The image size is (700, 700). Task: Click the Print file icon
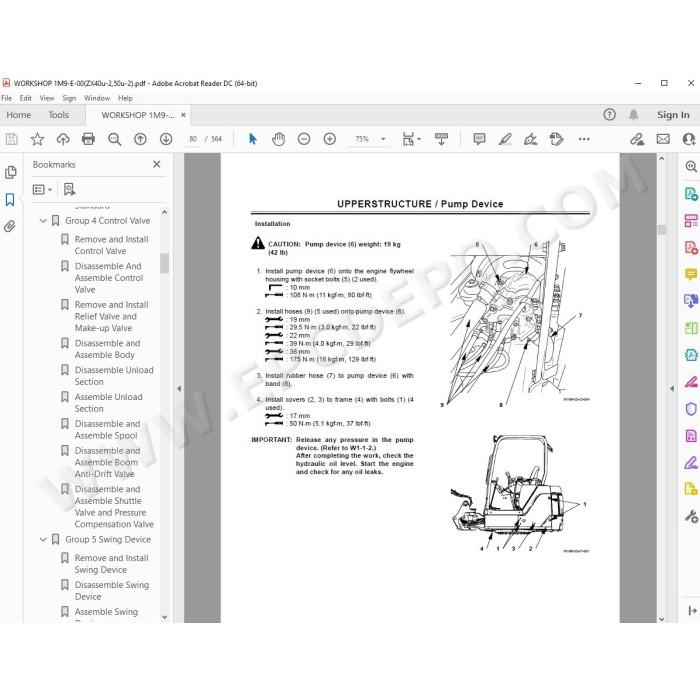click(x=88, y=139)
